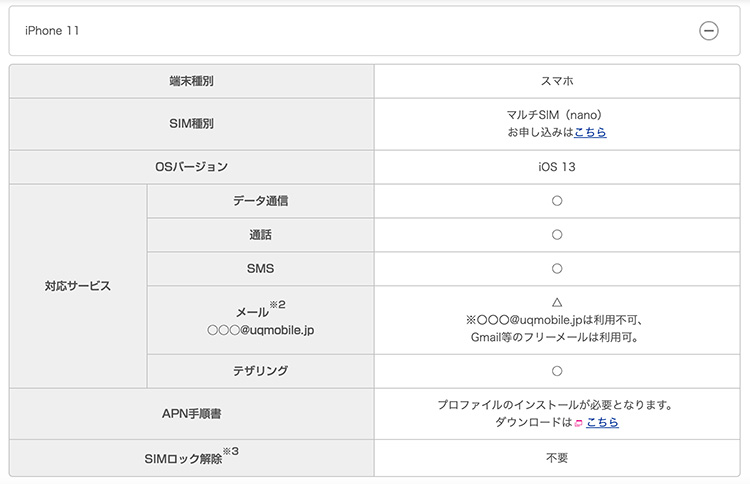Viewport: 750px width, 484px height.
Task: Click the pink icon beside the download link
Action: pyautogui.click(x=578, y=423)
